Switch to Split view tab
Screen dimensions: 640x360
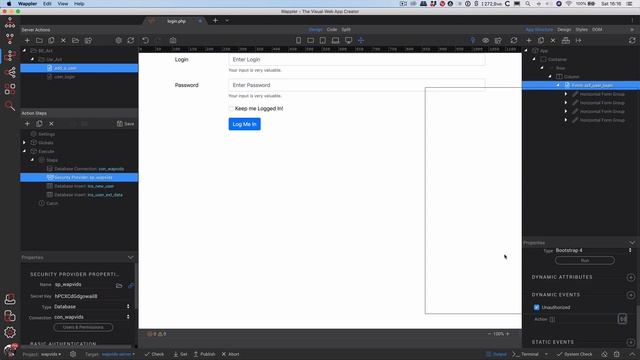pyautogui.click(x=346, y=29)
